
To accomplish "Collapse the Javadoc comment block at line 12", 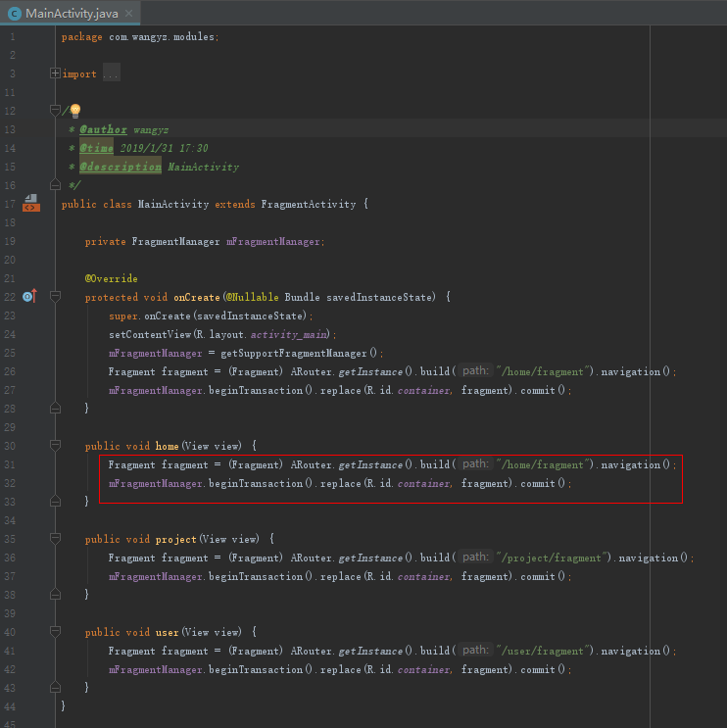I will [56, 111].
